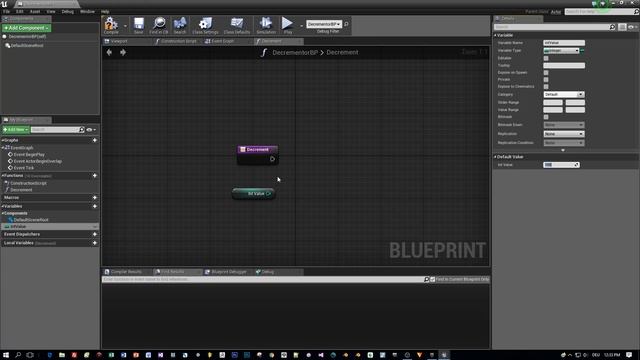Open the notification center in system tray
640x360 pixels.
point(629,355)
